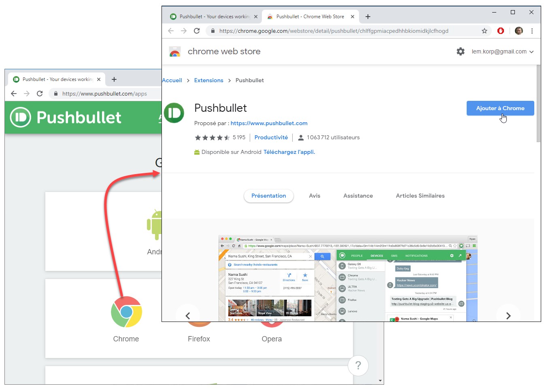544x392 pixels.
Task: Click the Pushbullet extension logo icon
Action: (x=174, y=113)
